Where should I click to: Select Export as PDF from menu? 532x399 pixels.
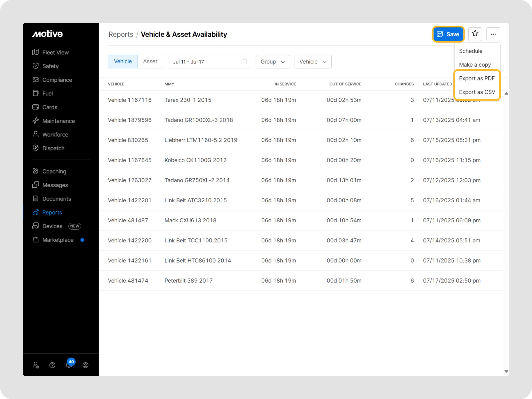point(477,78)
